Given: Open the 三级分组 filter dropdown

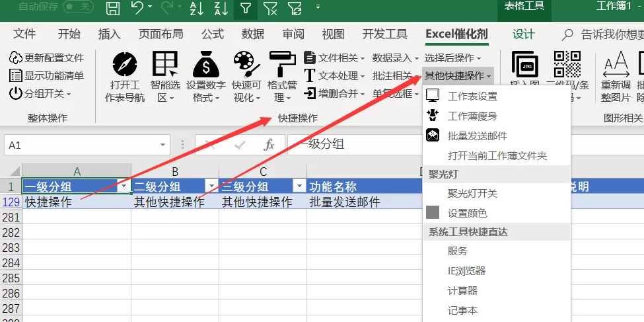Looking at the screenshot, I should pos(300,186).
